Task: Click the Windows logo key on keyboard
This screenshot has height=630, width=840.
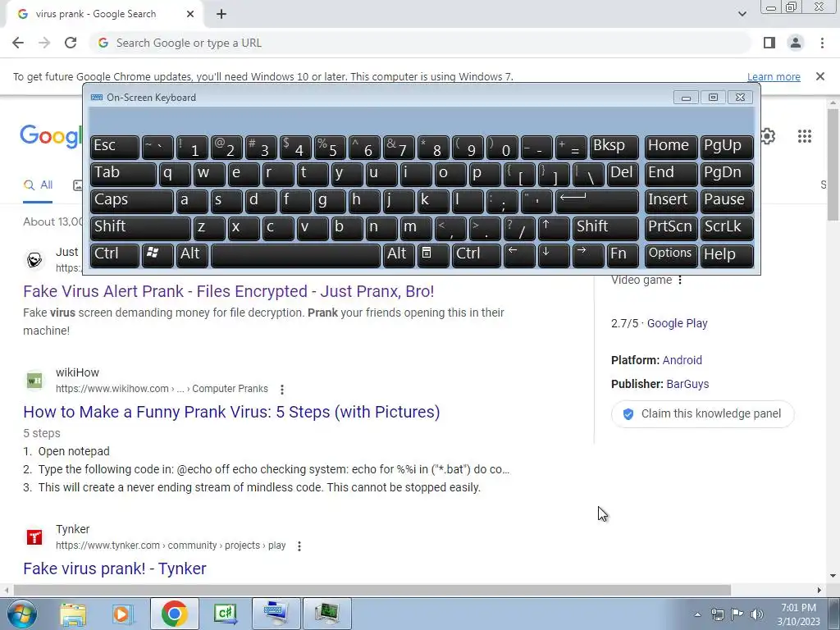Action: tap(157, 254)
